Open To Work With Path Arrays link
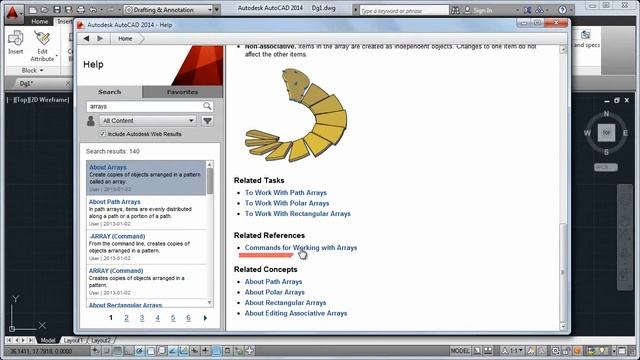This screenshot has width=640, height=360. [x=286, y=193]
